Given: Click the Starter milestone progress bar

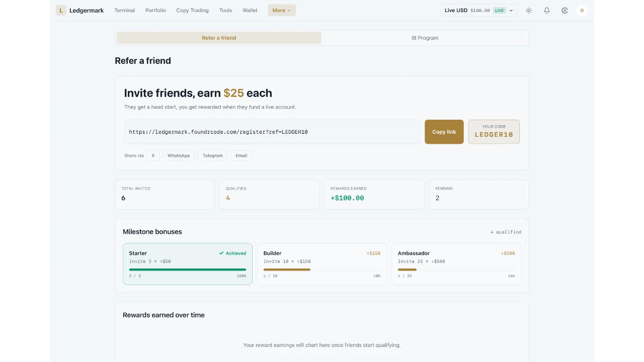Looking at the screenshot, I should pos(188,269).
